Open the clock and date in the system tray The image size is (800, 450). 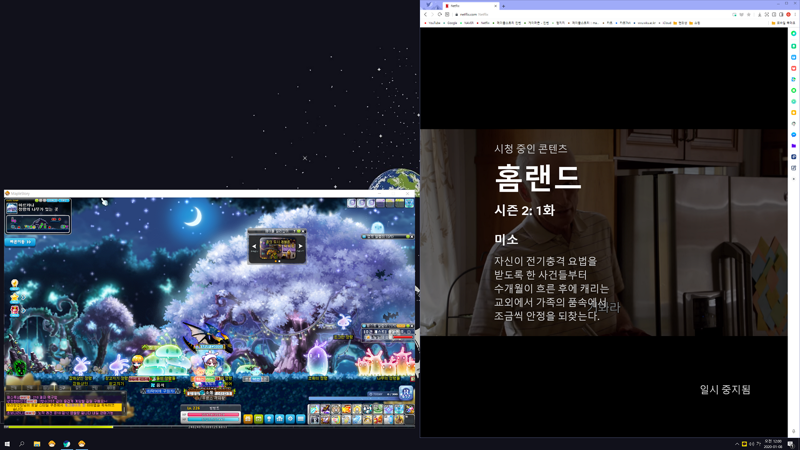click(773, 444)
